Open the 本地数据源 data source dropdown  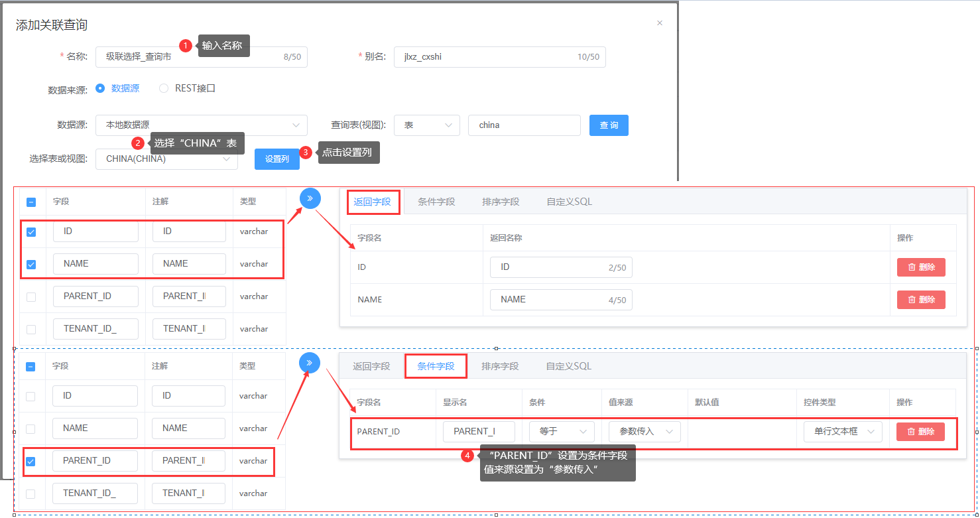(x=201, y=125)
